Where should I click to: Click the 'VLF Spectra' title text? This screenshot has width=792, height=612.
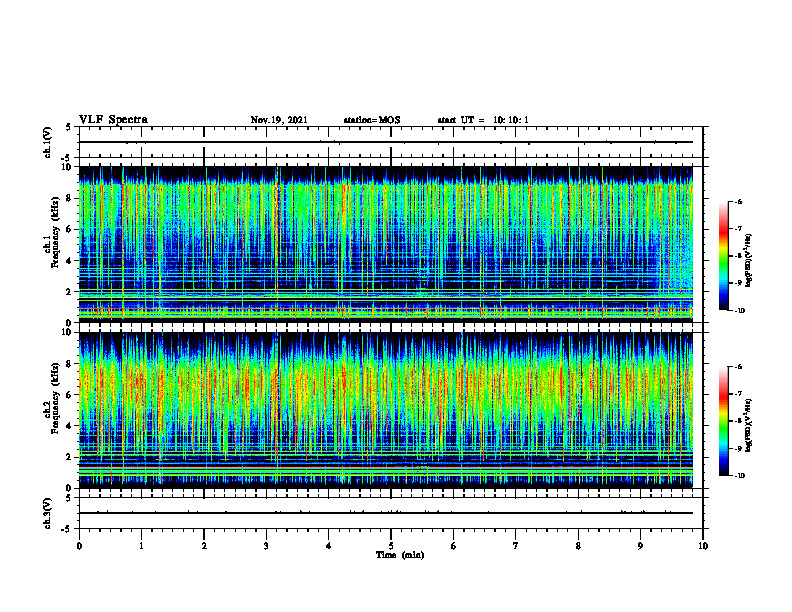pyautogui.click(x=113, y=120)
